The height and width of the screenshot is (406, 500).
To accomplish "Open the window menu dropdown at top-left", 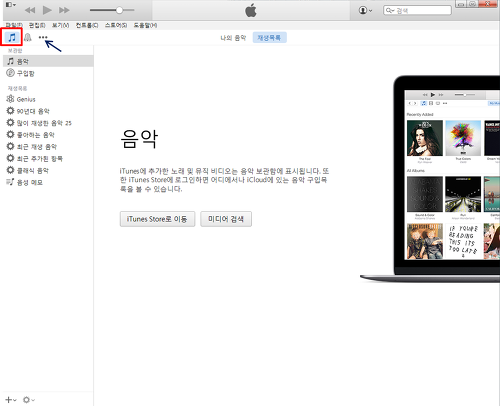I will (11, 5).
